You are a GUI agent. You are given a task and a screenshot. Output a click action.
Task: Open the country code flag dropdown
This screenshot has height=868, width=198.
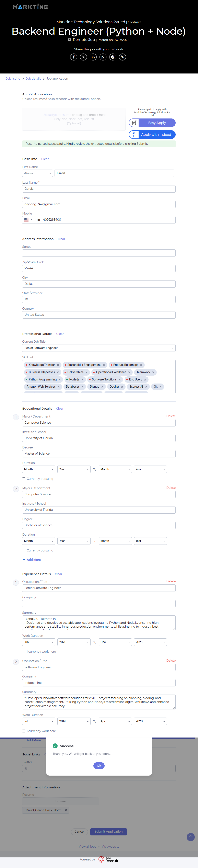pyautogui.click(x=28, y=220)
